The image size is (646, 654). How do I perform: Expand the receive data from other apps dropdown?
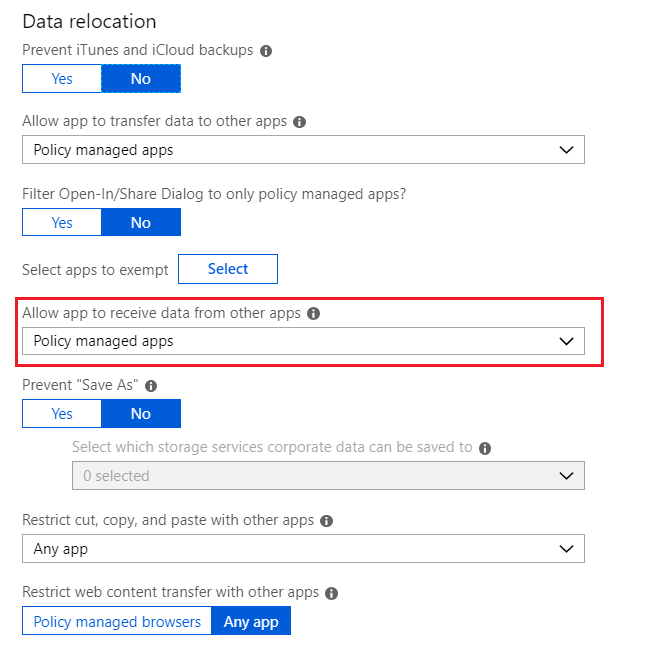point(303,341)
